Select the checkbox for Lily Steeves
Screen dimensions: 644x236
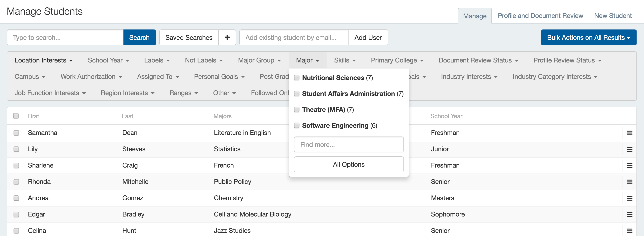16,149
